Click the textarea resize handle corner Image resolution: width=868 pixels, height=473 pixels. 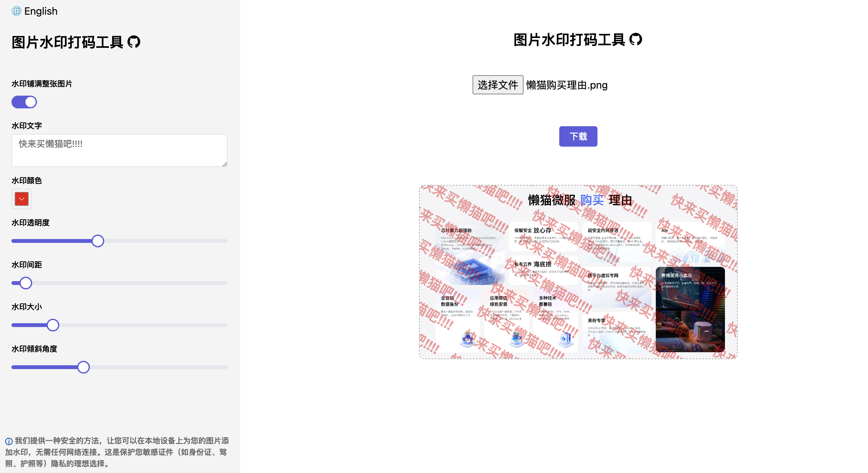(225, 164)
